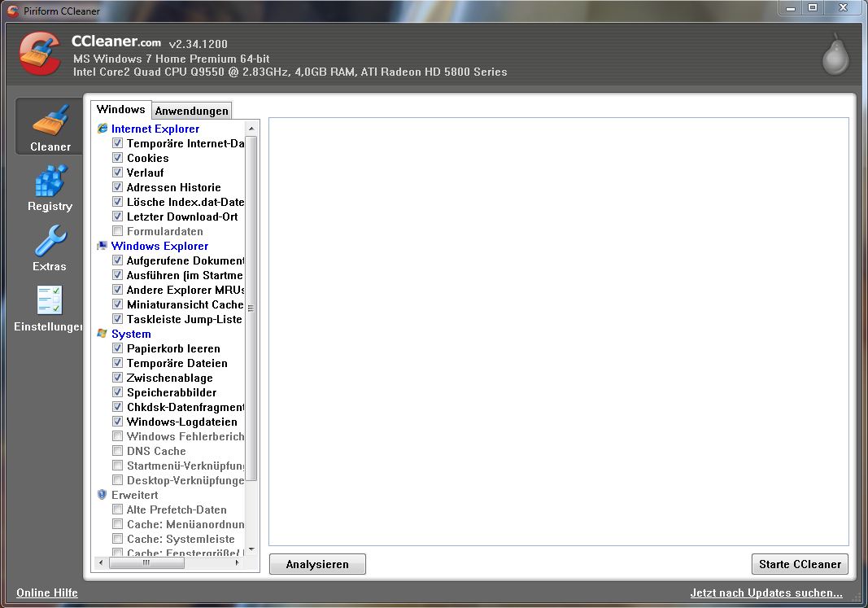Enable Cache: Menüanordnung checkbox
The height and width of the screenshot is (608, 868).
(x=117, y=524)
